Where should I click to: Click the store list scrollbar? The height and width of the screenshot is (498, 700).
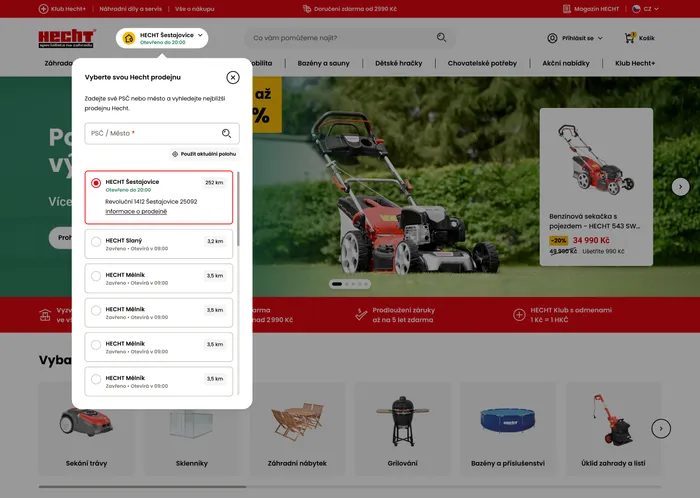[238, 209]
